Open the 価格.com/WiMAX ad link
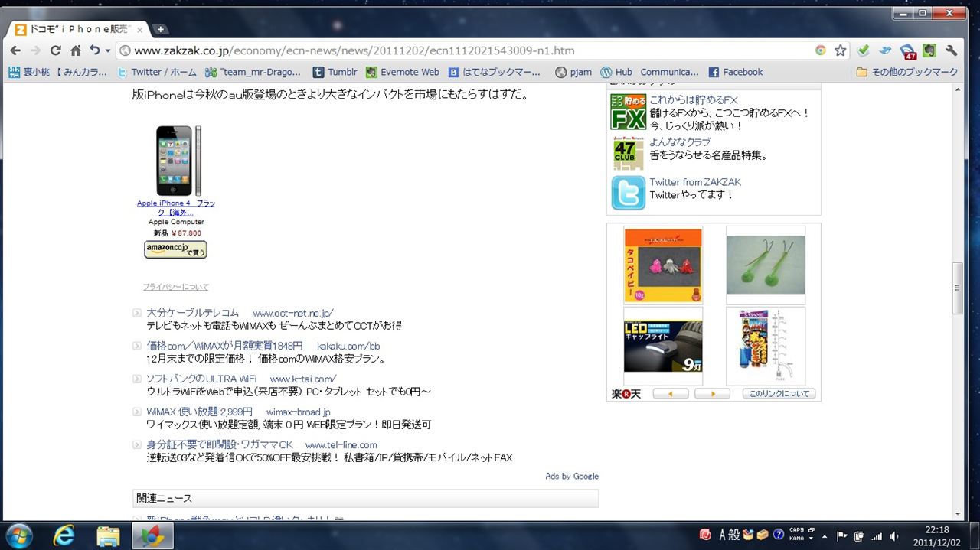Image resolution: width=980 pixels, height=550 pixels. pos(224,346)
